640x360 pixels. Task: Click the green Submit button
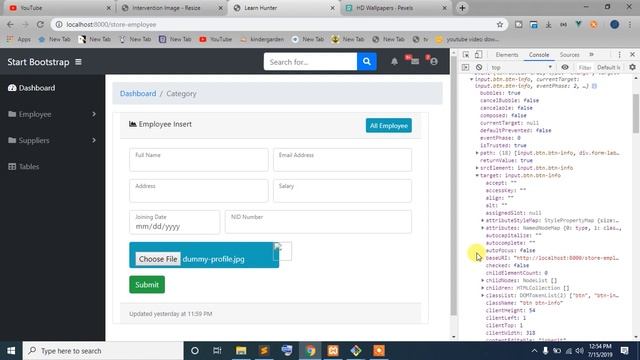pyautogui.click(x=147, y=284)
